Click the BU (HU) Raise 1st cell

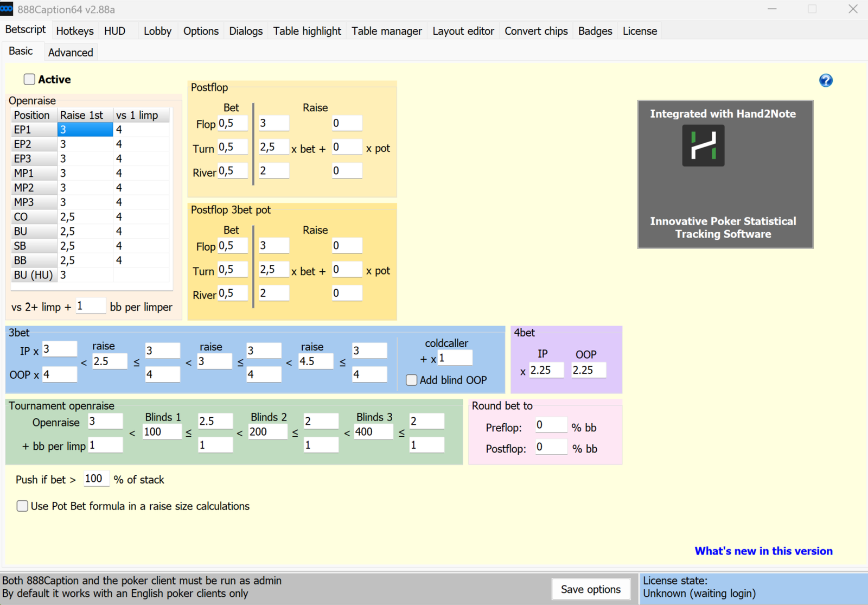click(85, 275)
